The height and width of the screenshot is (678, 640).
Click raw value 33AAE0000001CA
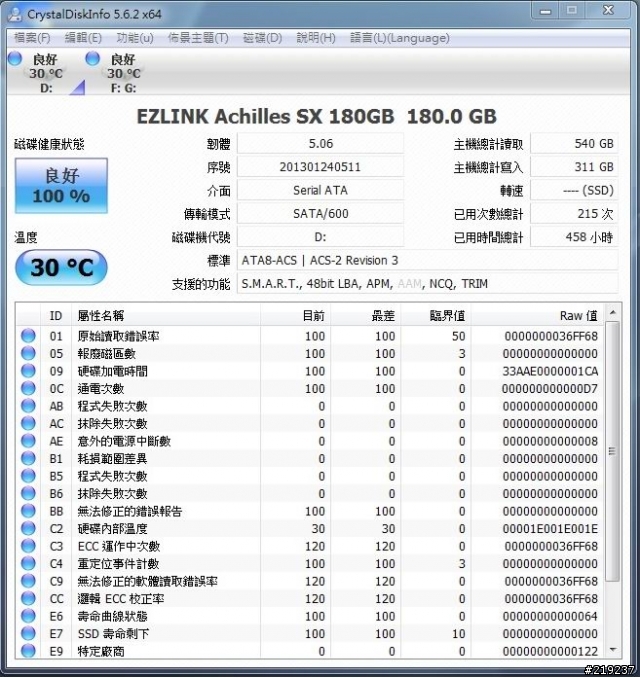pos(550,371)
